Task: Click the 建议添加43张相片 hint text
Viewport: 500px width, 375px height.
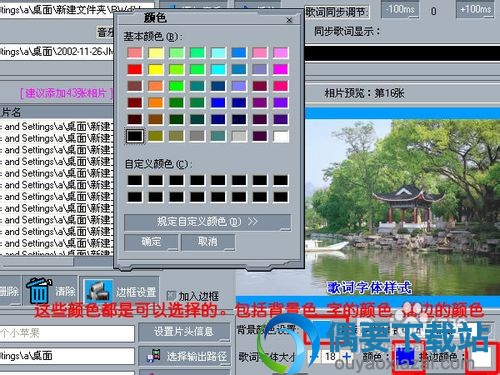Action: tap(67, 93)
